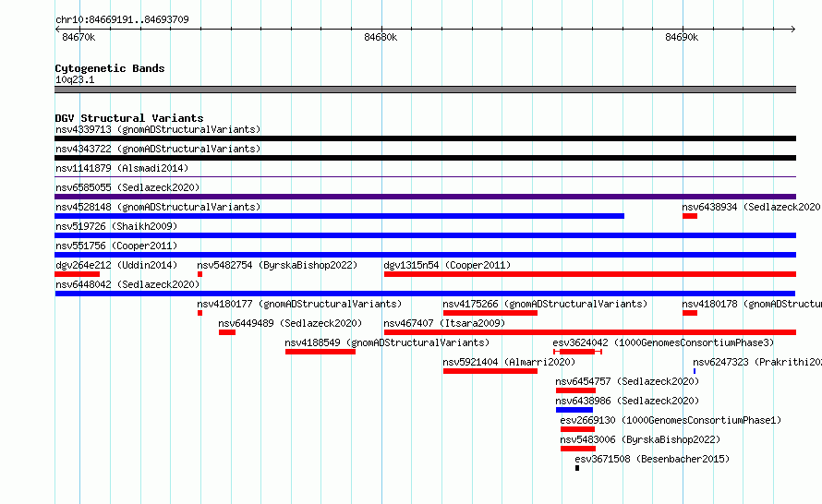Image resolution: width=822 pixels, height=504 pixels.
Task: Open the nsv6449489 Sedlazeck2020 label
Action: [x=290, y=323]
